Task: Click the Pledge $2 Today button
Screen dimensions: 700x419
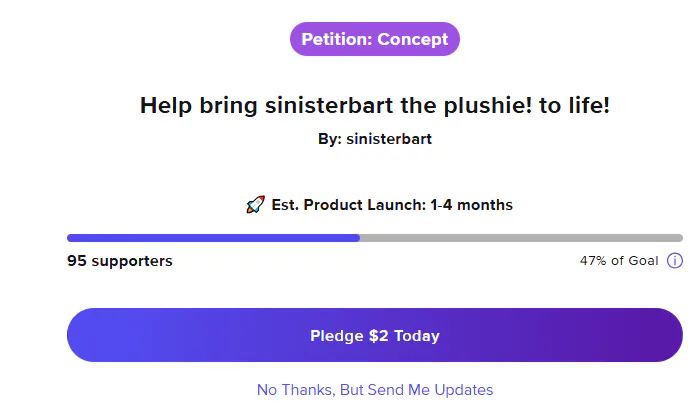Action: 375,335
